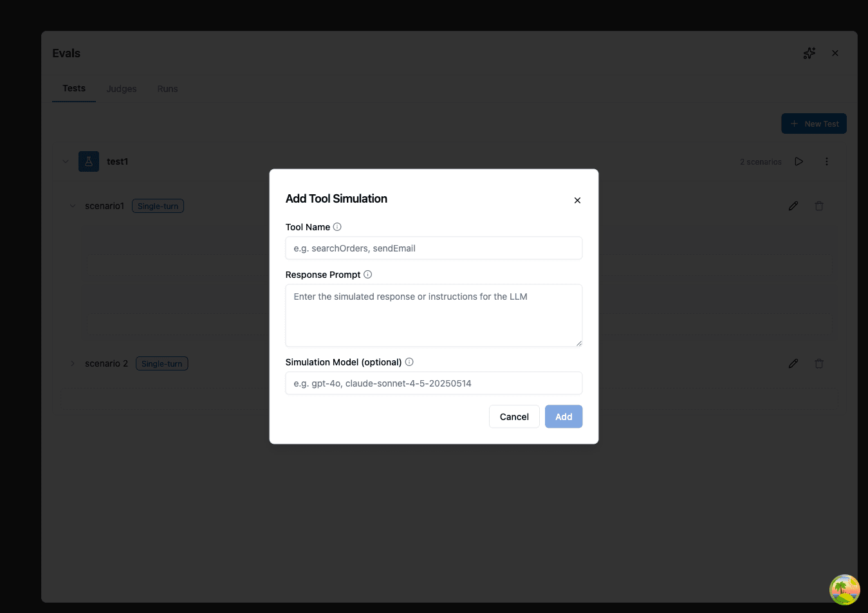Edit scenario1 using the pencil icon
The width and height of the screenshot is (868, 613).
pos(793,205)
